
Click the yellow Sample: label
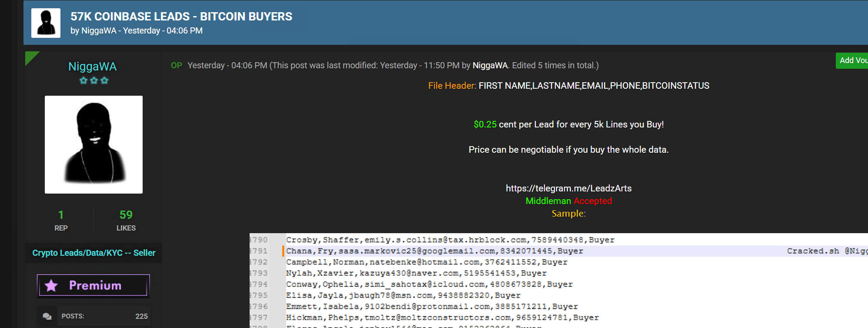569,214
